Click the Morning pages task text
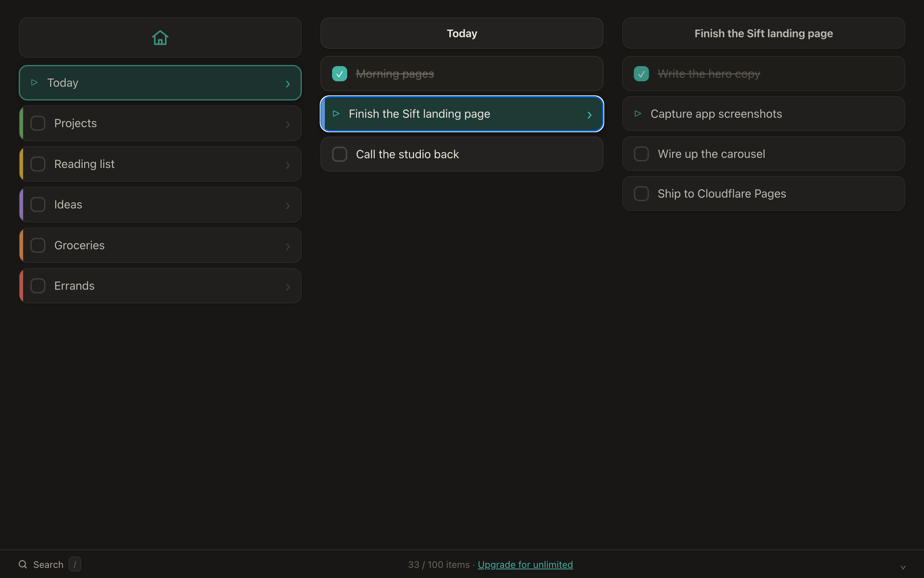The width and height of the screenshot is (924, 578). click(395, 73)
